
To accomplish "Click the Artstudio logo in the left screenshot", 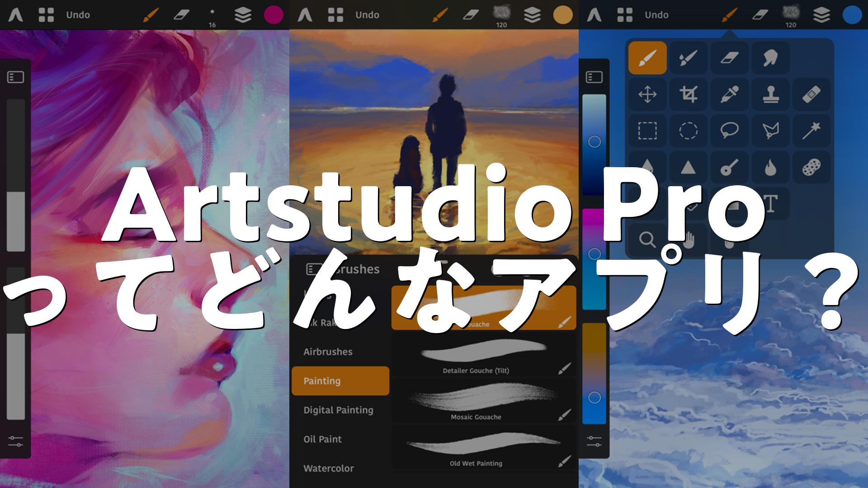I will (x=16, y=15).
